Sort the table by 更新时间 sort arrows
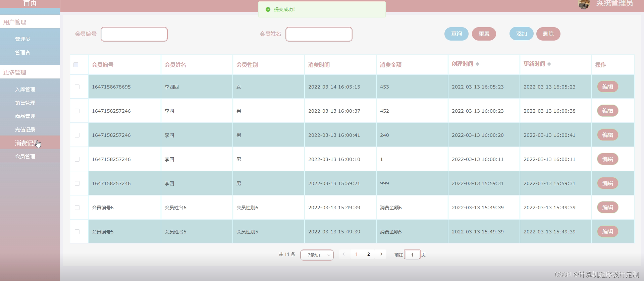Screen dimensions: 644x281 [549, 64]
